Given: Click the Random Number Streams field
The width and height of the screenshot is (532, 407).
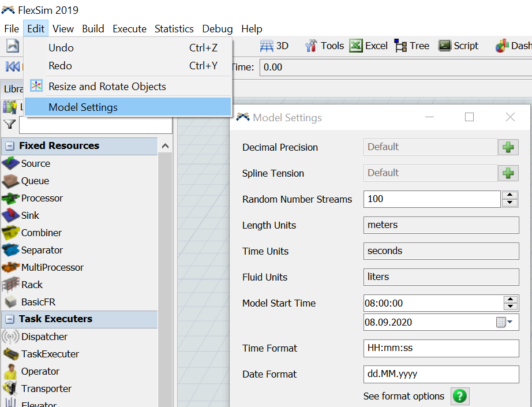Looking at the screenshot, I should click(x=432, y=199).
